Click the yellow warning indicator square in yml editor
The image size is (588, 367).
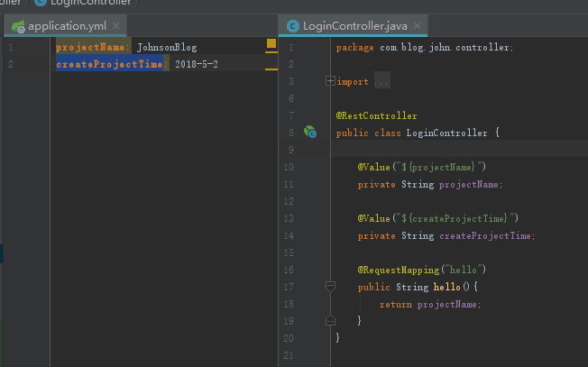(271, 43)
